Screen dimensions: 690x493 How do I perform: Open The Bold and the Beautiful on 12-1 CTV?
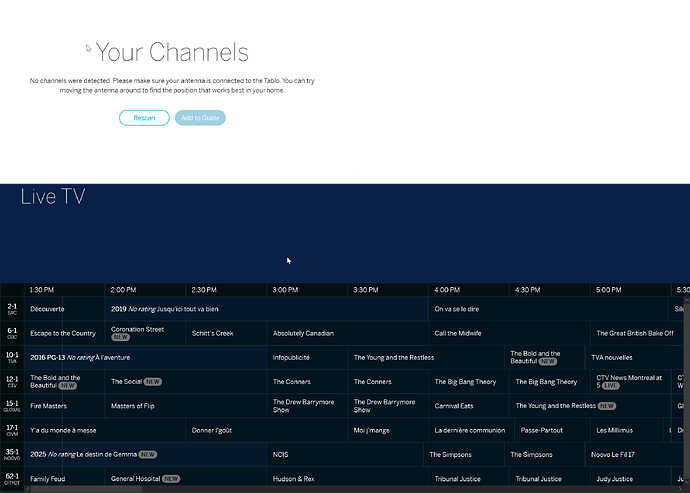click(65, 382)
